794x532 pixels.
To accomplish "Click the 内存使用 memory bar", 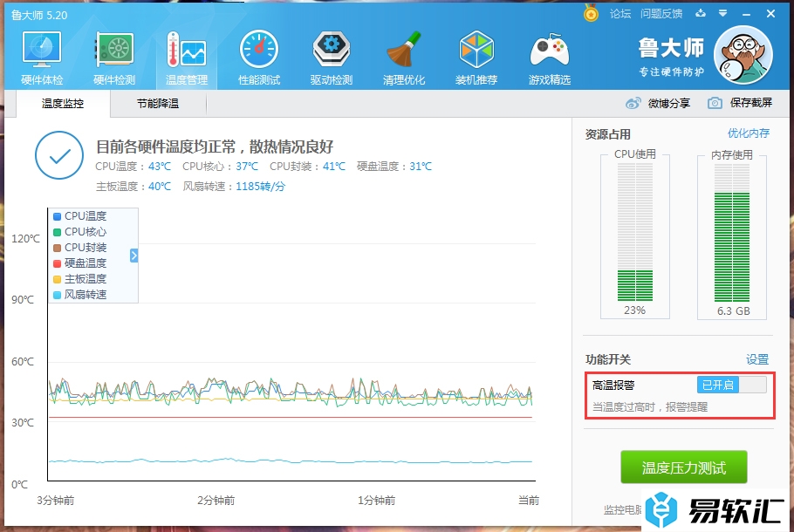I will coord(732,232).
